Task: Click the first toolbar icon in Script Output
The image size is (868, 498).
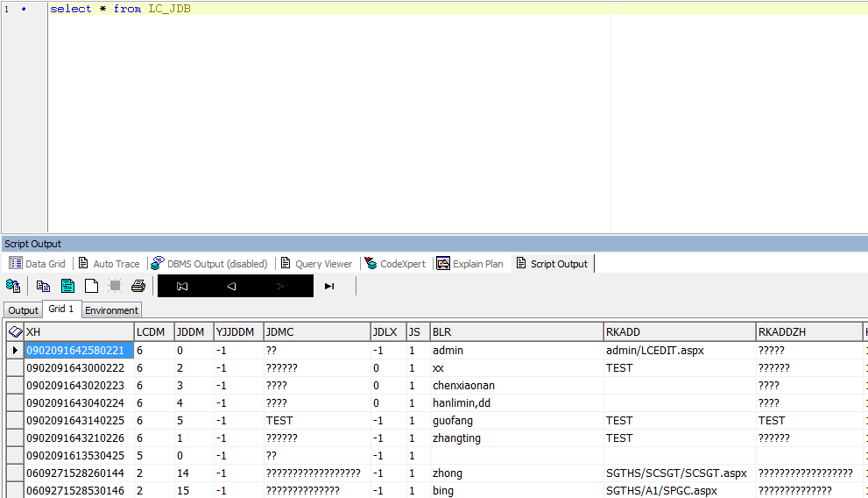Action: 13,286
